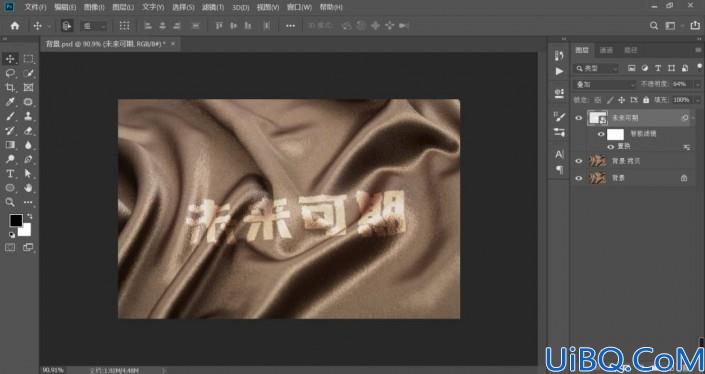
Task: Open Displace filter blending options icon
Action: (x=687, y=147)
